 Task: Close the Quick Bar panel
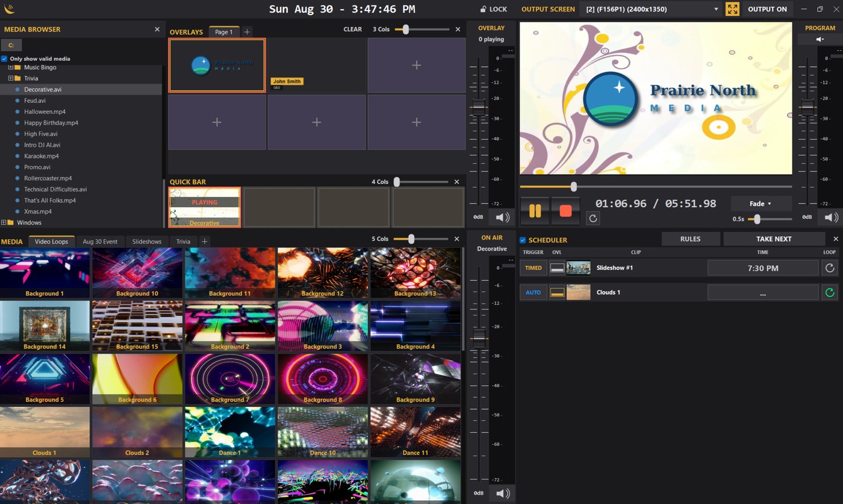(456, 182)
